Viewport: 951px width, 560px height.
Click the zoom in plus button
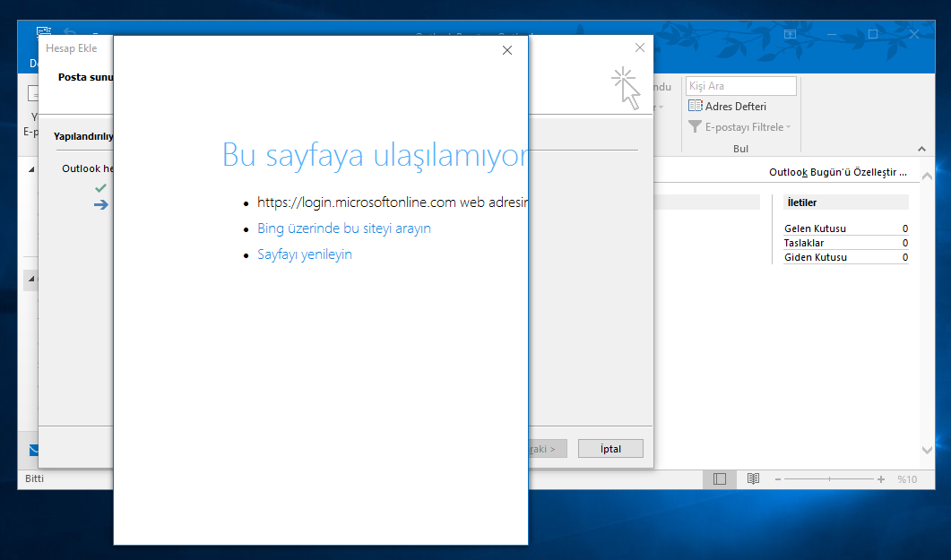coord(881,479)
